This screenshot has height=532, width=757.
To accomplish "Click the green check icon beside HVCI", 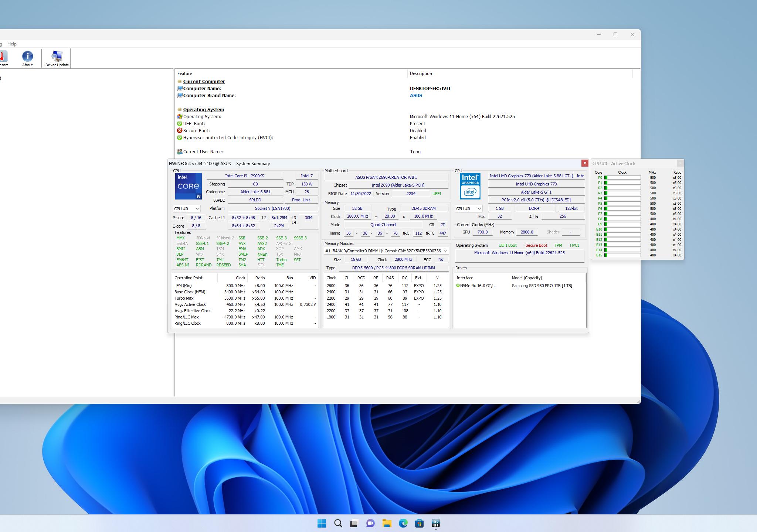I will pyautogui.click(x=180, y=137).
